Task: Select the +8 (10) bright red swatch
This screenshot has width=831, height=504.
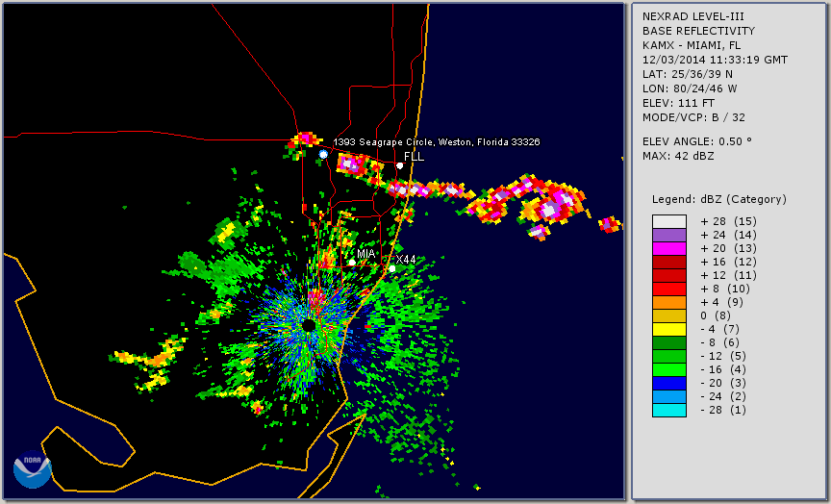Action: coord(669,289)
